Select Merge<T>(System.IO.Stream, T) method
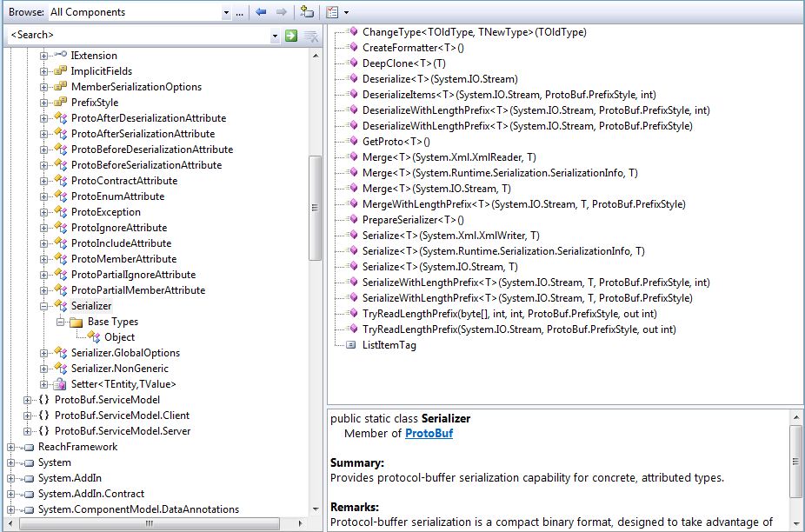The width and height of the screenshot is (805, 532). (x=437, y=189)
